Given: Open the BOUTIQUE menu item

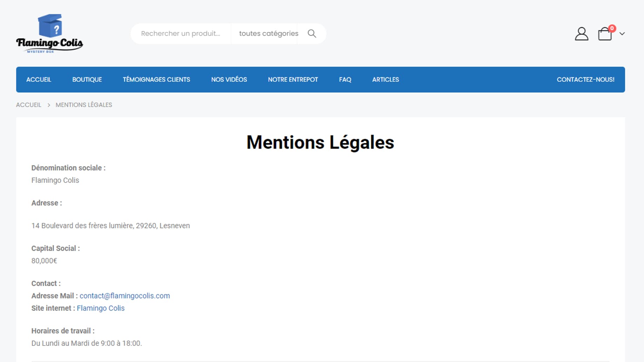Looking at the screenshot, I should click(x=87, y=80).
